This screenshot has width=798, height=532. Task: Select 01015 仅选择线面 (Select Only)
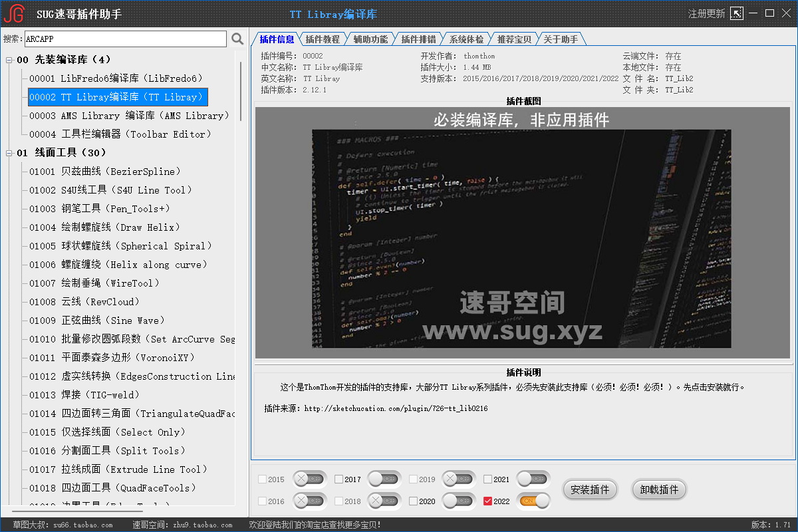(x=108, y=432)
